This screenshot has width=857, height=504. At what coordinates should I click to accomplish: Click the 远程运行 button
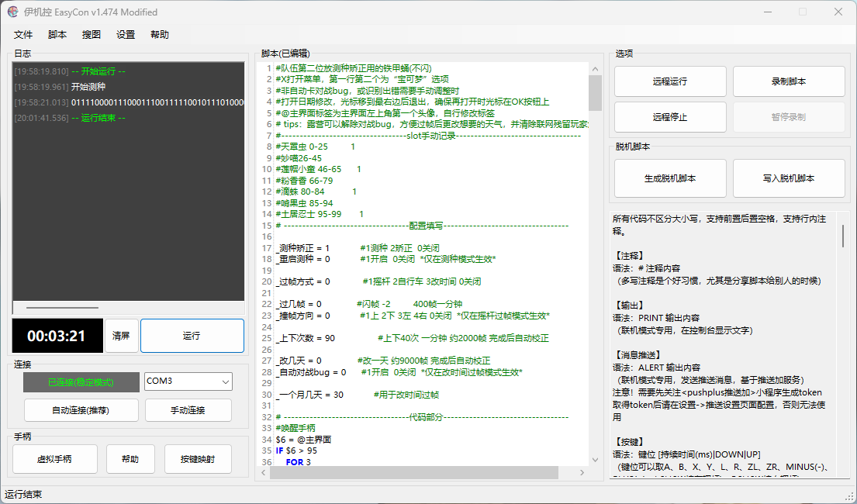coord(670,81)
